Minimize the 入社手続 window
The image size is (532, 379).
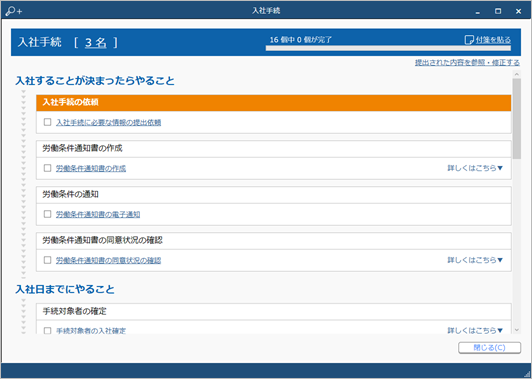[x=477, y=11]
